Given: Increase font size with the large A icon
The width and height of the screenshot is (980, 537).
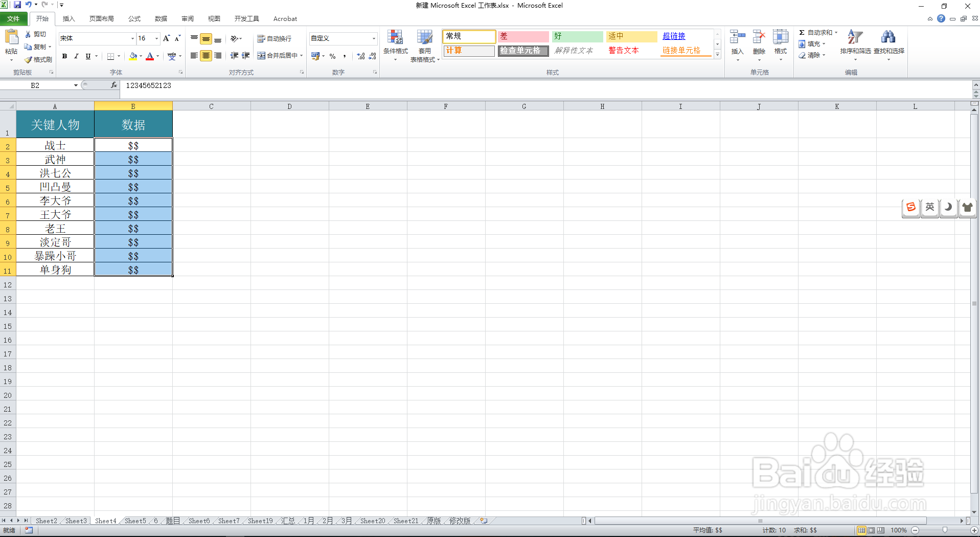Looking at the screenshot, I should [x=166, y=38].
